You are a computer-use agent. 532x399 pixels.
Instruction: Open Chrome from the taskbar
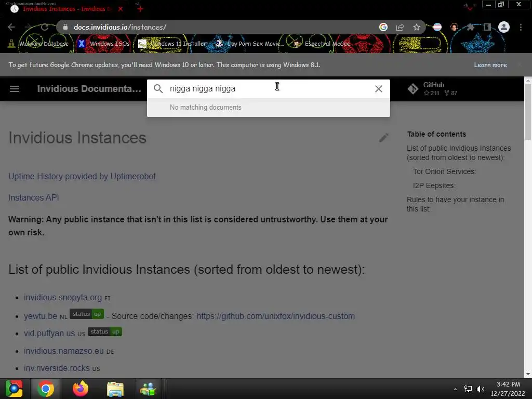click(46, 389)
